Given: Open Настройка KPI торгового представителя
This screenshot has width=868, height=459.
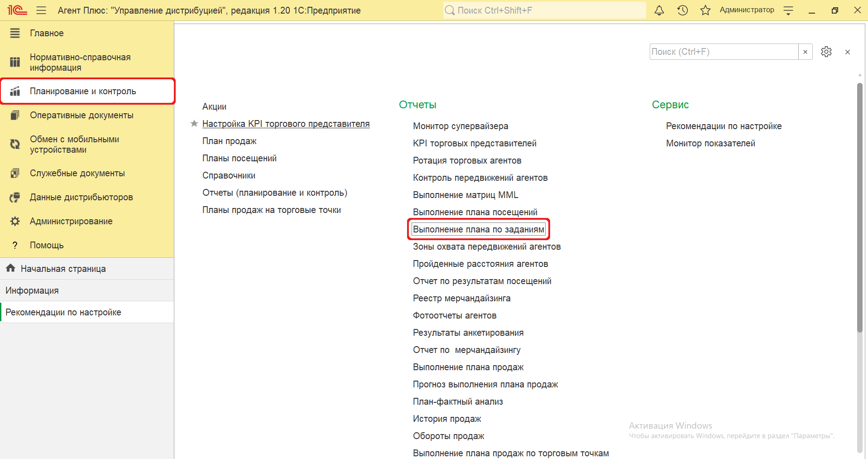Looking at the screenshot, I should 286,124.
